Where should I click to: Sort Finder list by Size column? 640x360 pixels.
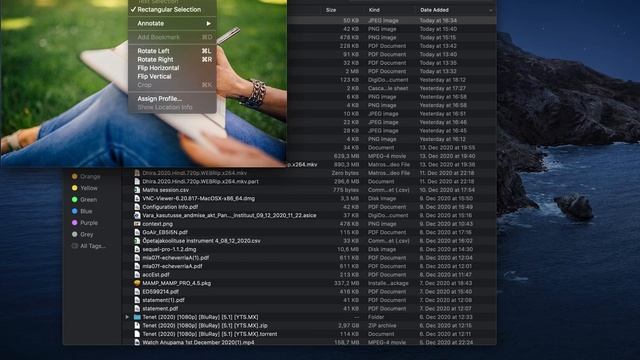point(331,10)
